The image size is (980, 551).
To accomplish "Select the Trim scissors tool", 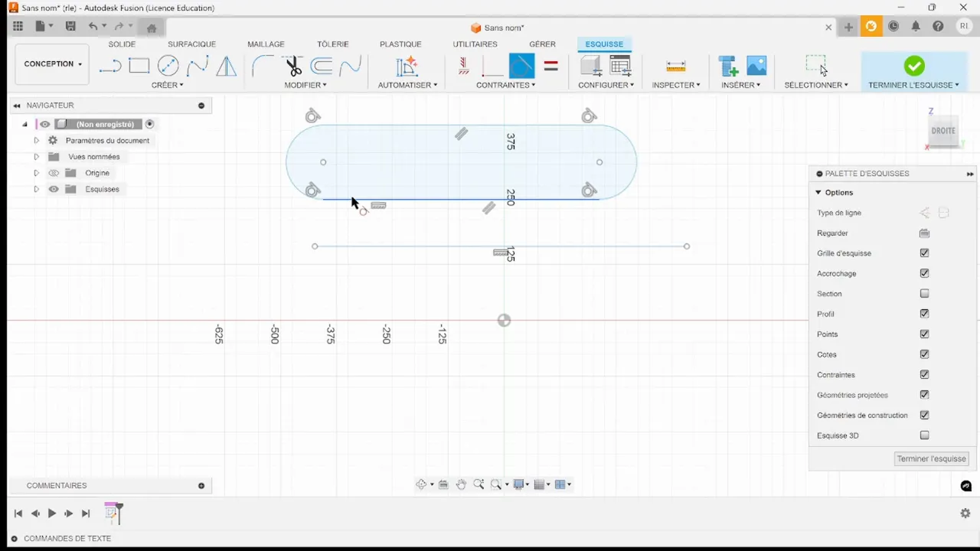I will 292,67.
